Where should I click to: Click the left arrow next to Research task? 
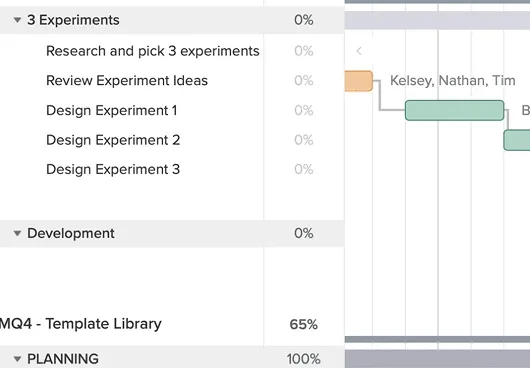359,51
